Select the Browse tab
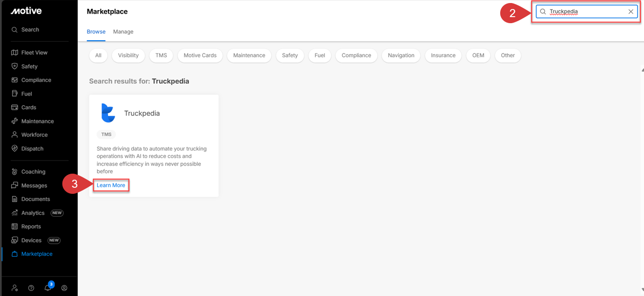The width and height of the screenshot is (644, 296). pos(96,31)
